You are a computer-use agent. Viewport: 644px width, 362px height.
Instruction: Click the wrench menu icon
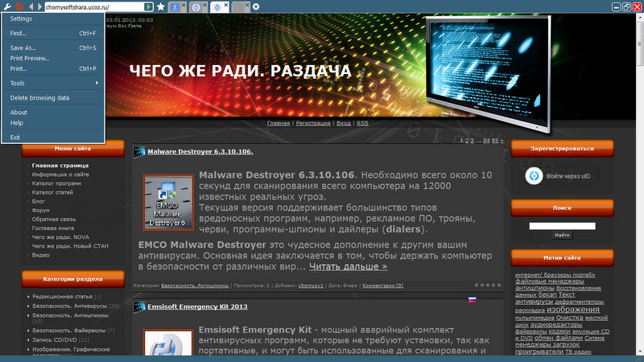point(7,6)
